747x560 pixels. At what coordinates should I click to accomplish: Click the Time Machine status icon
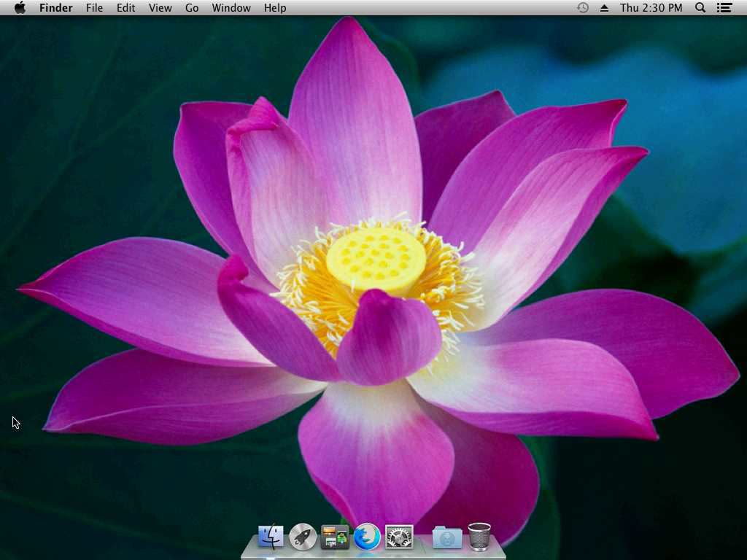pyautogui.click(x=583, y=8)
